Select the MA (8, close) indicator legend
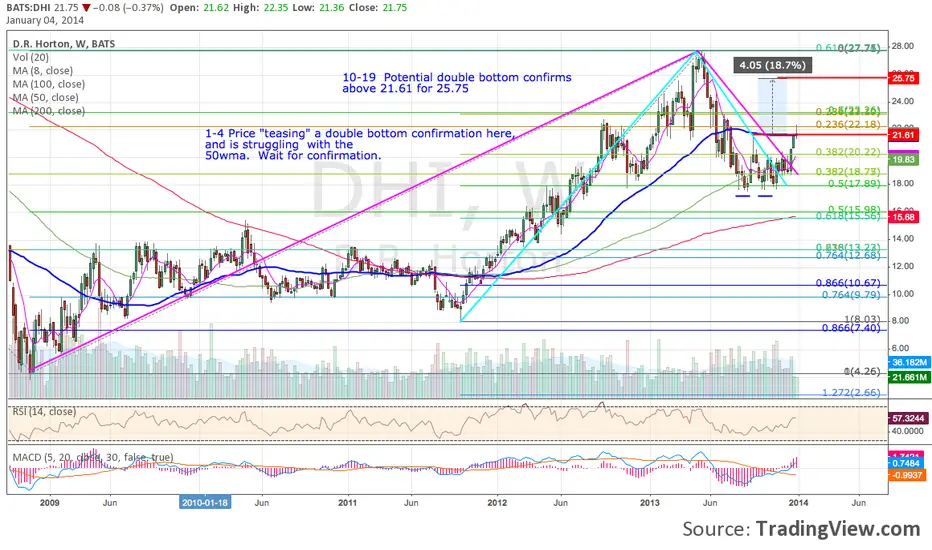 43,71
